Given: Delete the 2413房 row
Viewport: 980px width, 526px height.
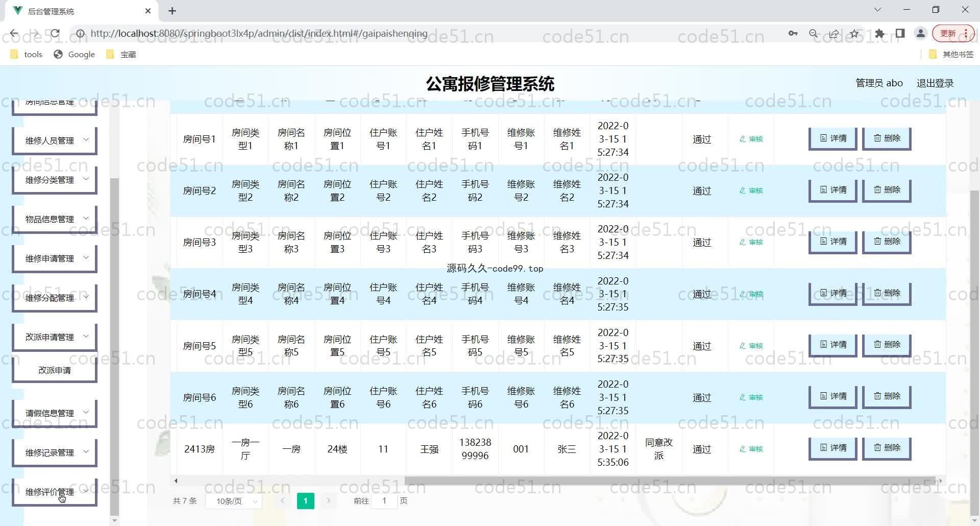Looking at the screenshot, I should pyautogui.click(x=887, y=448).
